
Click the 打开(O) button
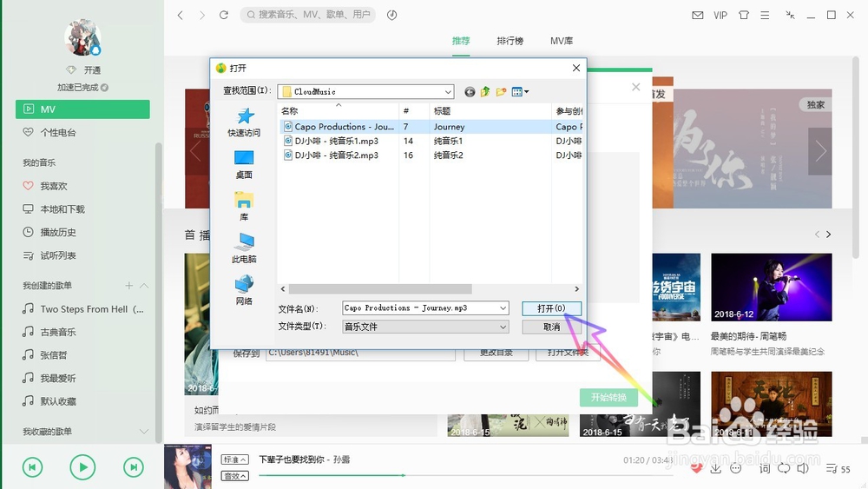click(x=551, y=308)
